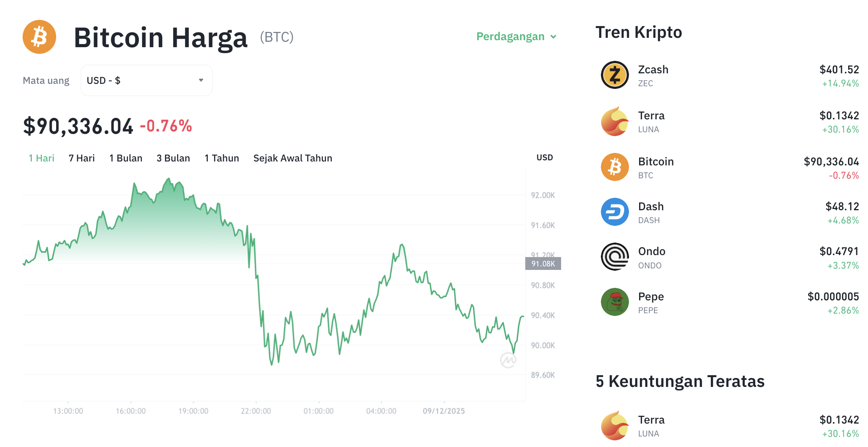Image resolution: width=868 pixels, height=447 pixels.
Task: Open the Pepe PEPE listing
Action: [650, 302]
